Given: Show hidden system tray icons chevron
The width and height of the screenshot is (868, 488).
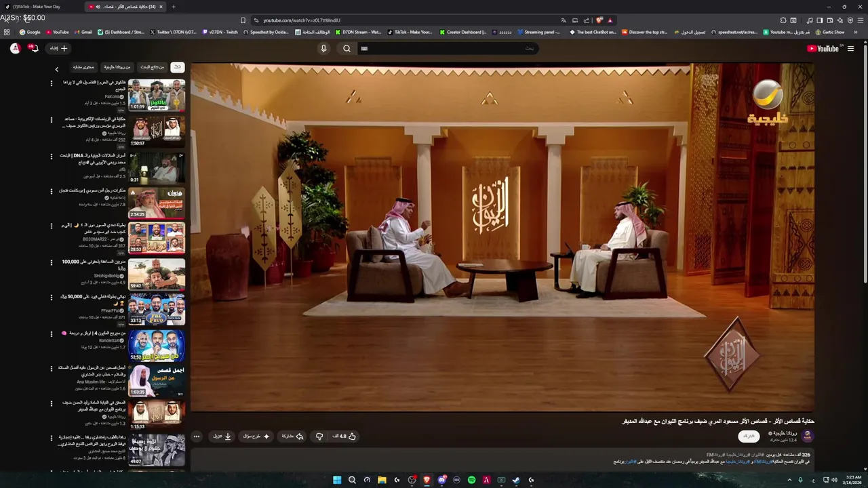Looking at the screenshot, I should click(x=789, y=480).
